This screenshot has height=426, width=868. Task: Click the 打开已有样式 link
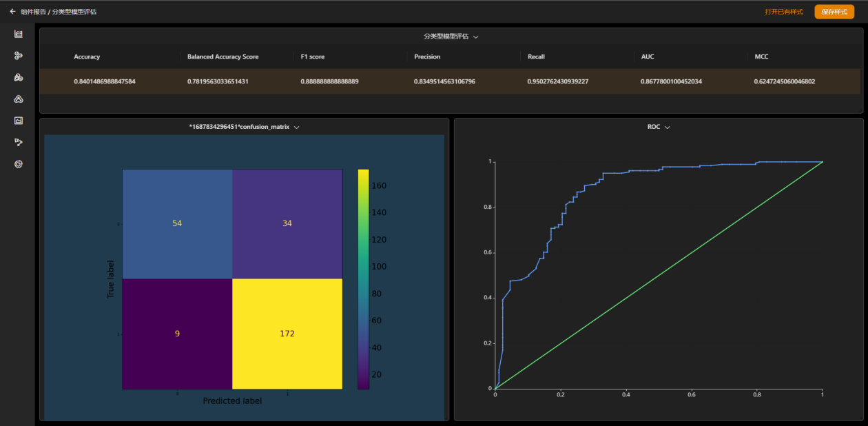coord(784,12)
